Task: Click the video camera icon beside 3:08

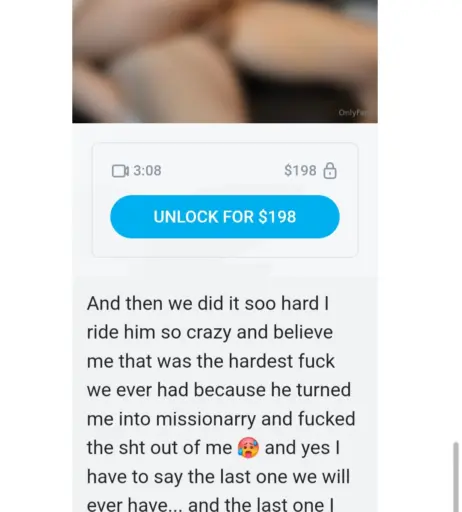Action: click(x=120, y=171)
